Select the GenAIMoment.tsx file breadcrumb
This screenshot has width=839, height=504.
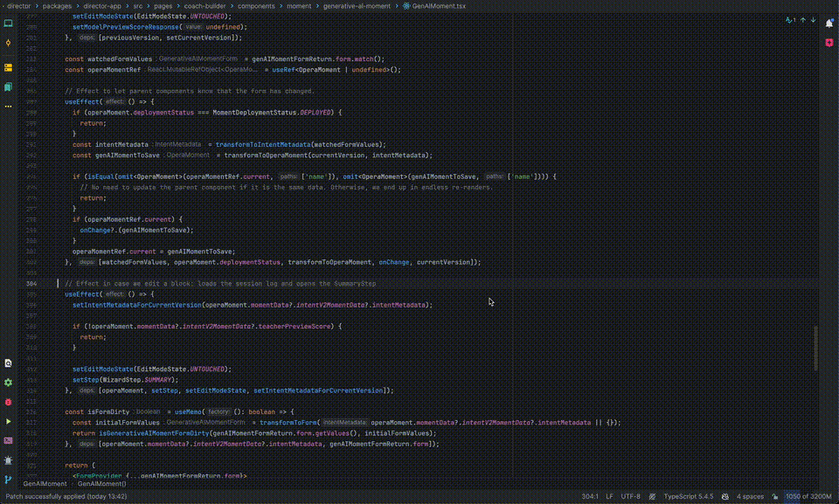point(434,6)
